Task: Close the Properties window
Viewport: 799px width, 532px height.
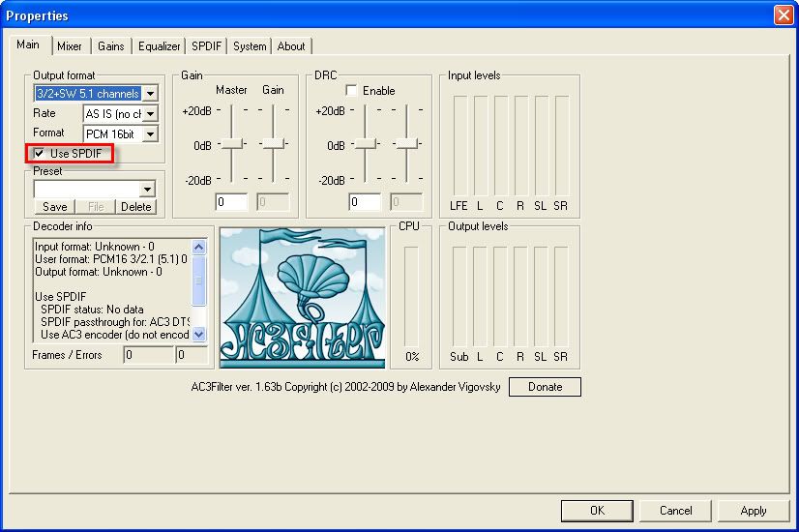Action: click(x=784, y=15)
